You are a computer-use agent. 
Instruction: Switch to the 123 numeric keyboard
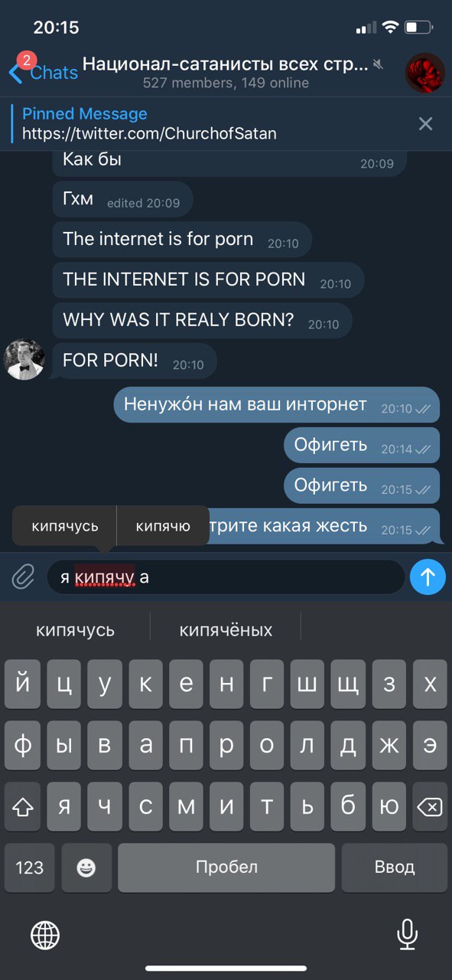[x=29, y=867]
